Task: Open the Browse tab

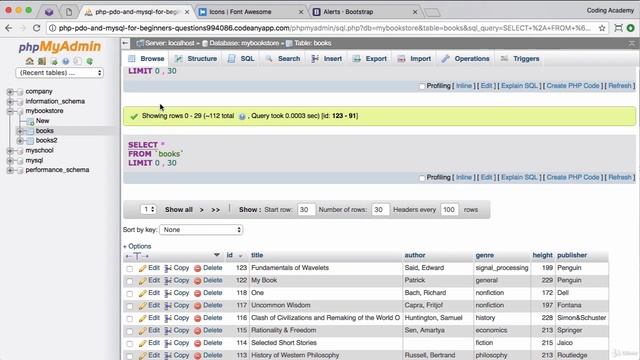Action: point(146,59)
